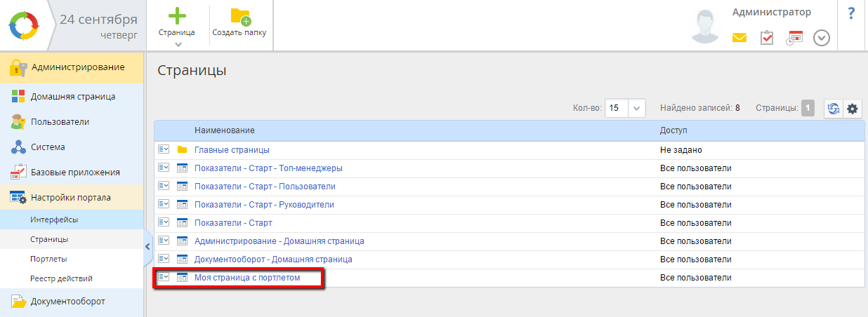The width and height of the screenshot is (868, 317).
Task: Open table settings gear icon
Action: 853,109
